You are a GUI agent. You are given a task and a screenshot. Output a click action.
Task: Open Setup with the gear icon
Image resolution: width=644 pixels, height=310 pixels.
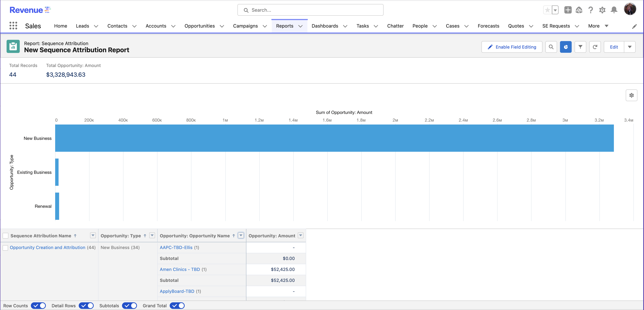tap(603, 10)
